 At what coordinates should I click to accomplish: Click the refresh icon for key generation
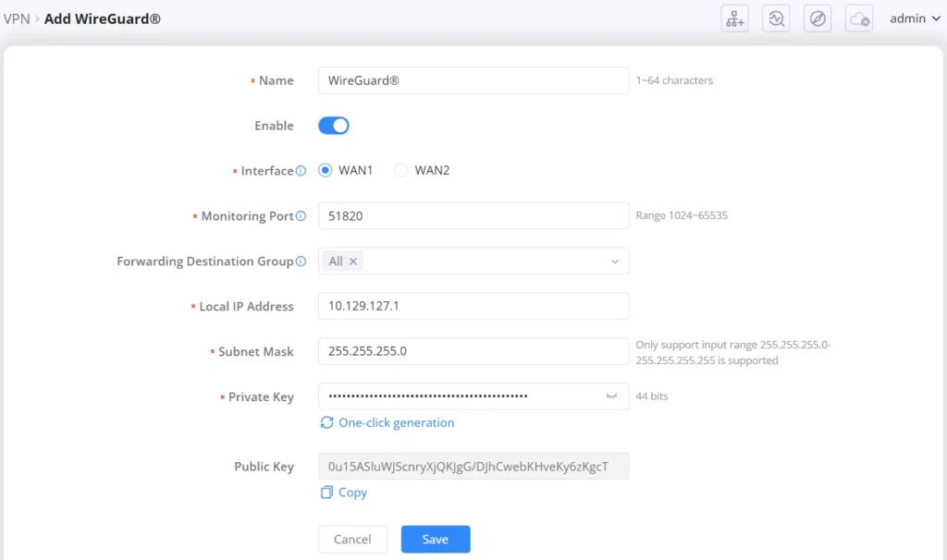click(326, 422)
